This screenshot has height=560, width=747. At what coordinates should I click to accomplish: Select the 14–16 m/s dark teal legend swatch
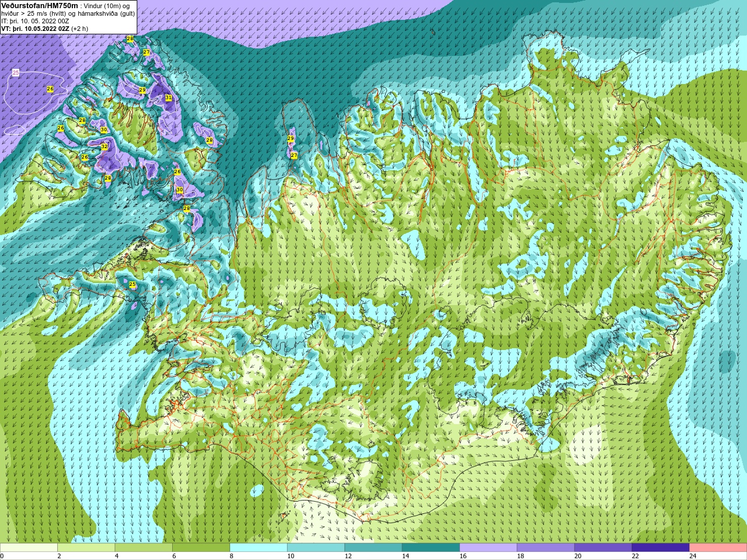pyautogui.click(x=431, y=548)
